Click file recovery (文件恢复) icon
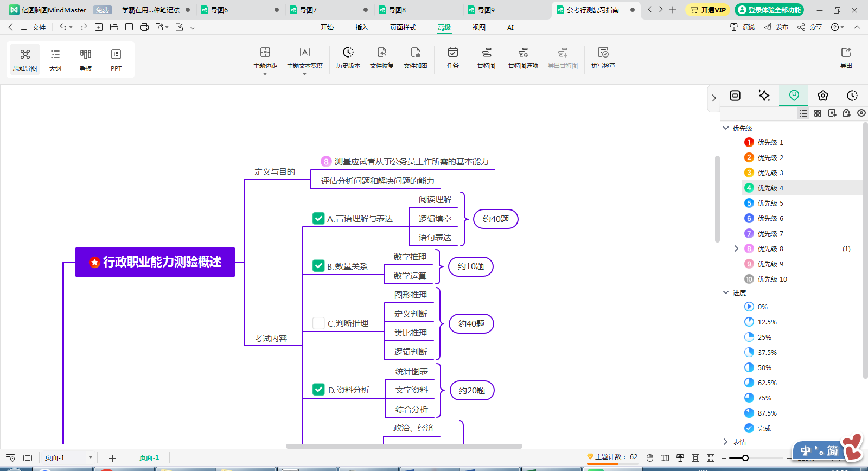Screen dimensions: 868x471 pos(382,52)
